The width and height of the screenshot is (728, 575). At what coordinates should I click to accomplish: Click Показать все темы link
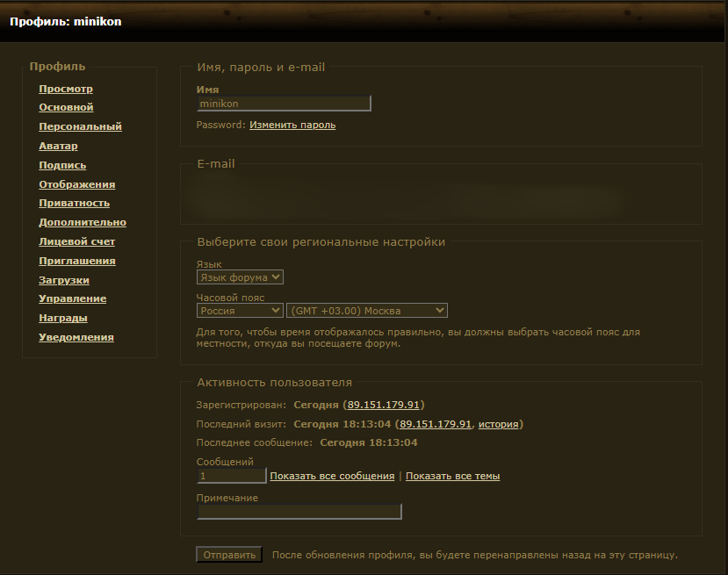pyautogui.click(x=452, y=476)
